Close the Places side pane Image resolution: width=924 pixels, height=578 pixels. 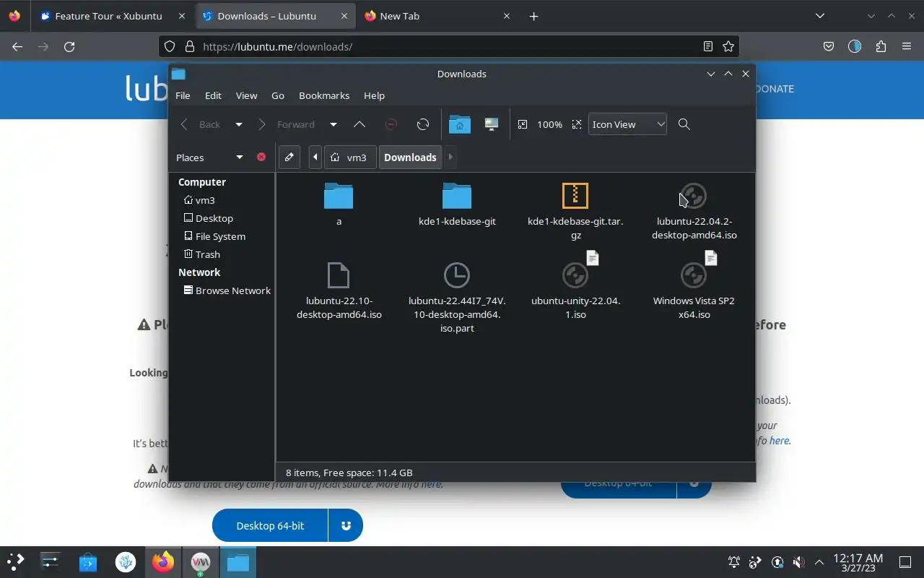coord(261,157)
